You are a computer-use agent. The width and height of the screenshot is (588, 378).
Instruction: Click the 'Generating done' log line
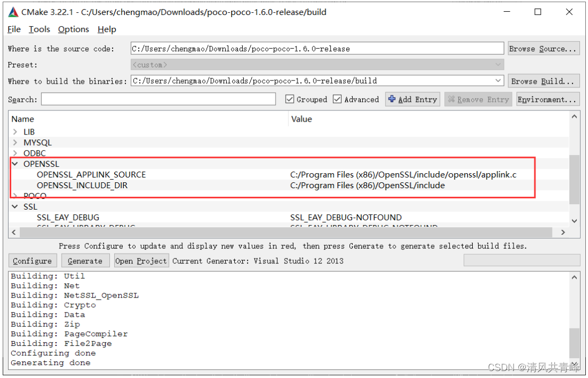click(50, 362)
